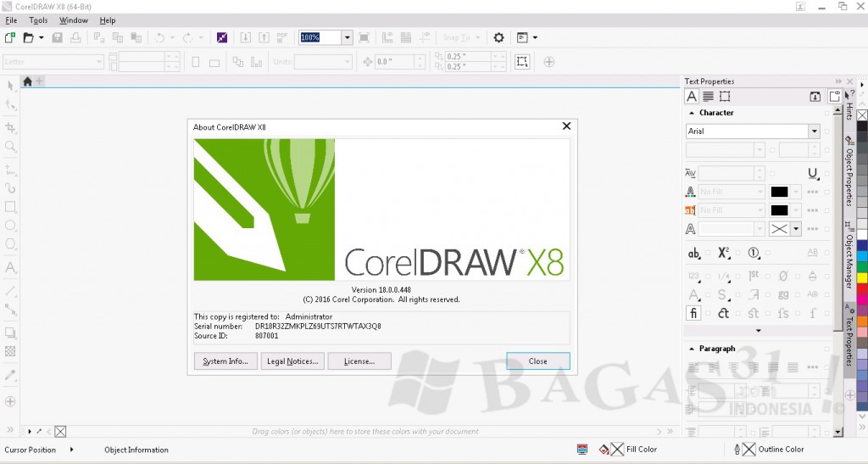Open the Tools menu
The width and height of the screenshot is (868, 464).
(38, 20)
